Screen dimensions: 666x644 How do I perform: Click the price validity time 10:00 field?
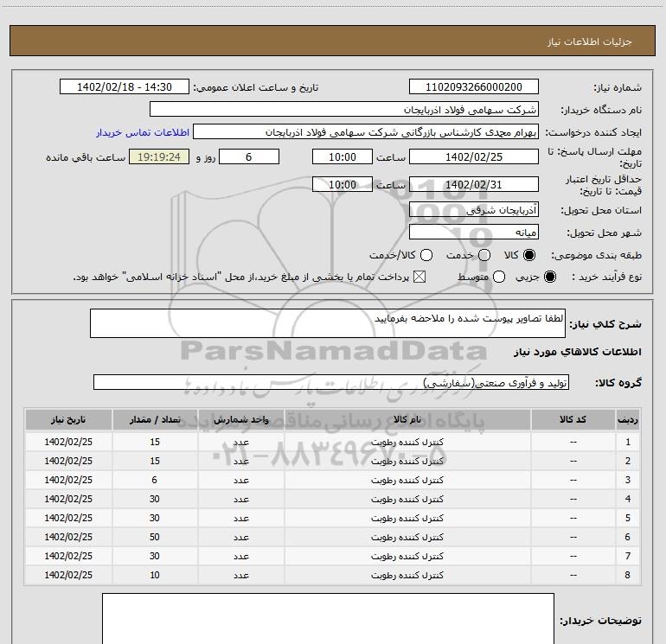coord(343,184)
